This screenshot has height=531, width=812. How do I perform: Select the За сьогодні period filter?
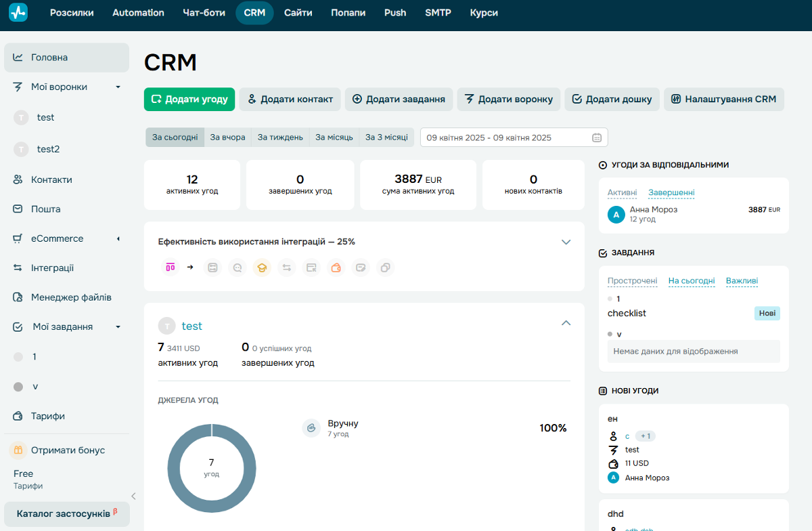(175, 137)
